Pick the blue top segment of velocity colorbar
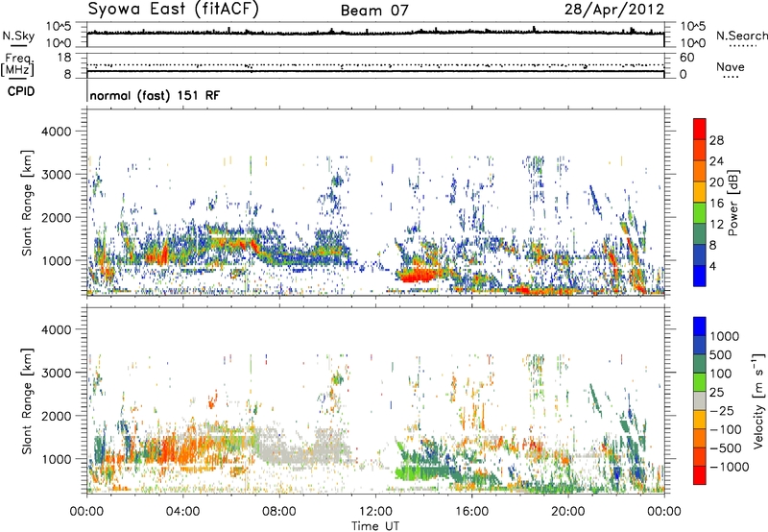Screen dimensions: 768x532 tap(700, 326)
